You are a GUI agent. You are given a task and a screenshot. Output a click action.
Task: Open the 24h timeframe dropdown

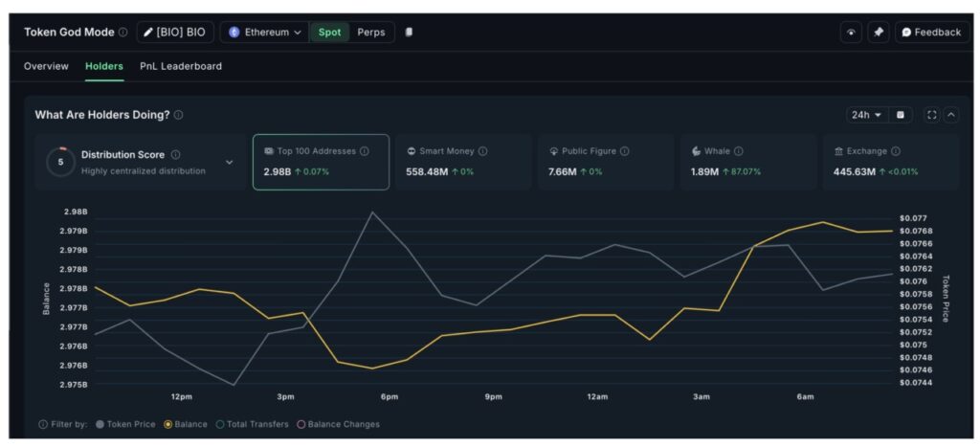865,115
